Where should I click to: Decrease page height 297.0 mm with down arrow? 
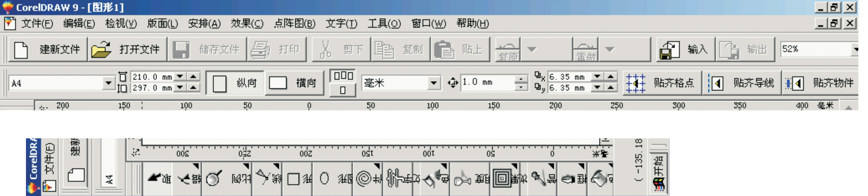tap(180, 88)
